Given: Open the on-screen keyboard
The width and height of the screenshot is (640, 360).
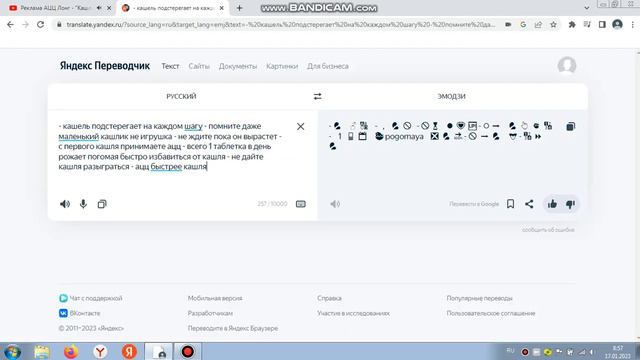Looking at the screenshot, I should (x=301, y=204).
